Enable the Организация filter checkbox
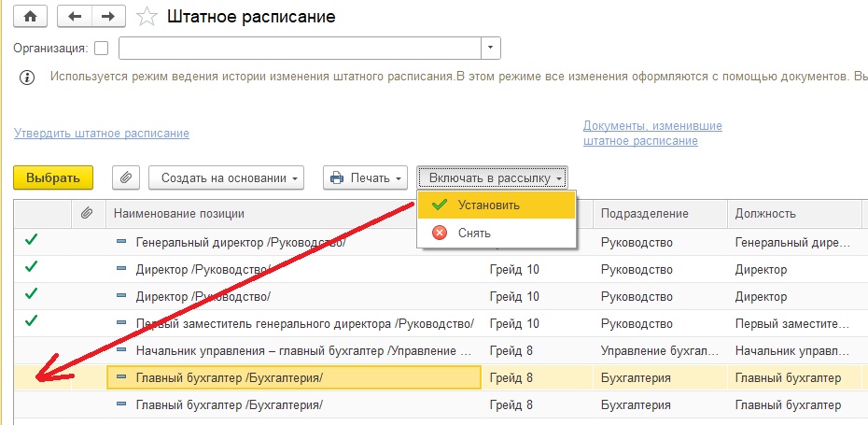 pos(102,49)
